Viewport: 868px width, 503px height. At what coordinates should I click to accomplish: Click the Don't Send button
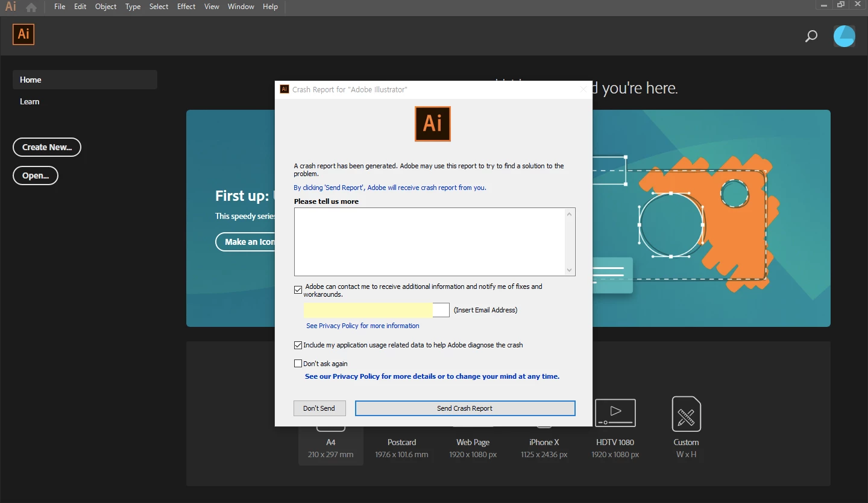(x=319, y=408)
